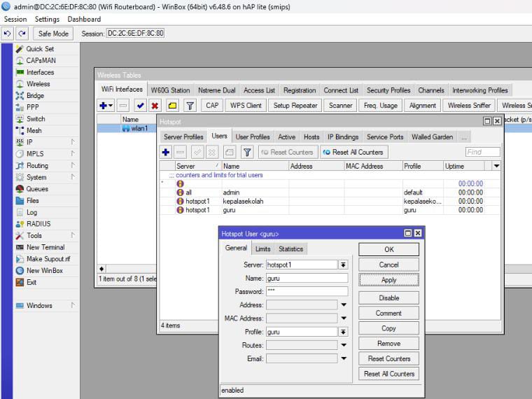Switch to Statistics tab
Image resolution: width=532 pixels, height=399 pixels.
(x=290, y=249)
